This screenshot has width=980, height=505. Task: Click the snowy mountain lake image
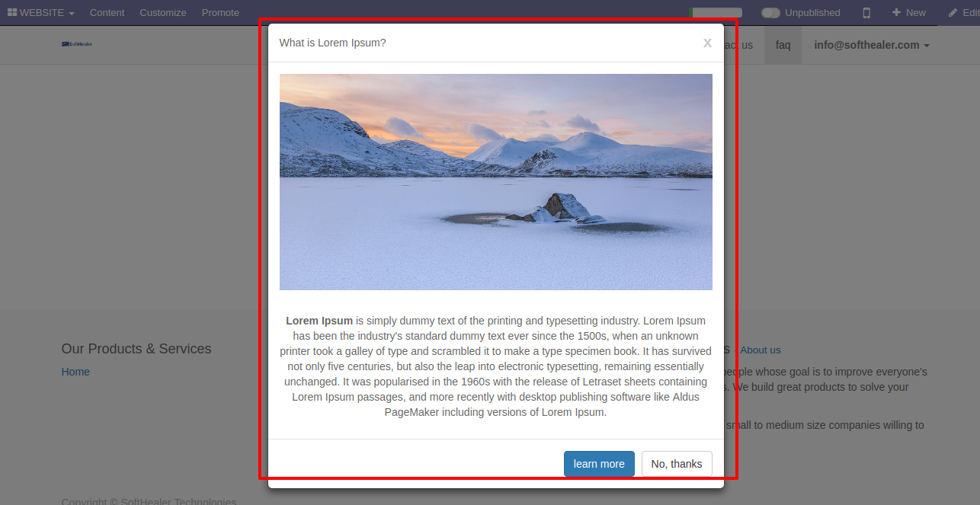click(x=496, y=182)
